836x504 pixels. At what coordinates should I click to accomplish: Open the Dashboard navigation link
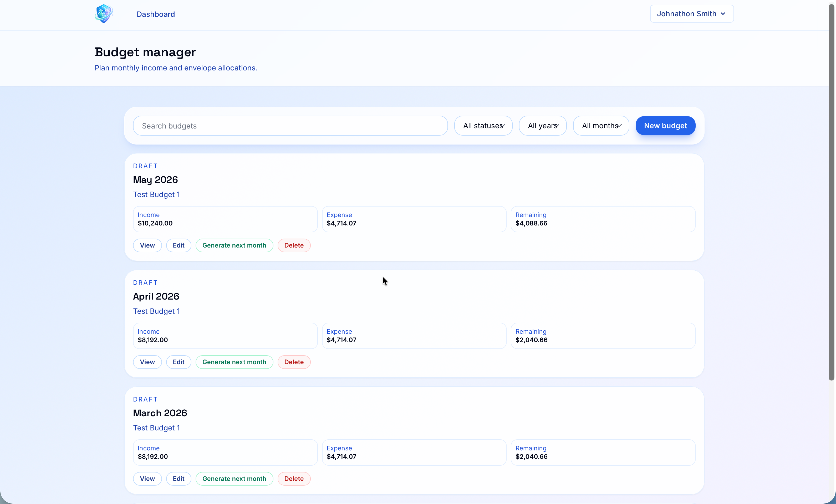tap(156, 14)
